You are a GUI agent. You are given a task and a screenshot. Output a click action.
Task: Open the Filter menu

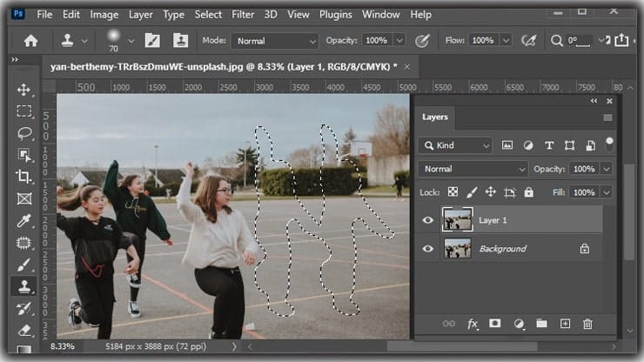pyautogui.click(x=243, y=15)
